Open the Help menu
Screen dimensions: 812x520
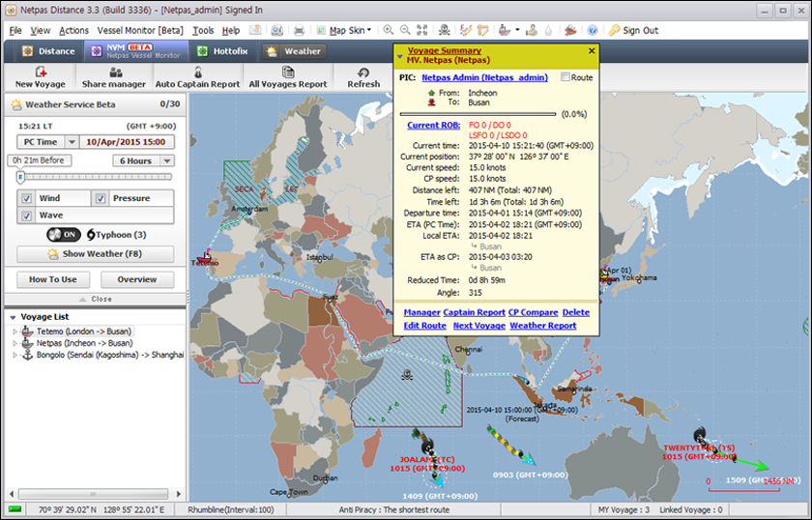pos(231,31)
